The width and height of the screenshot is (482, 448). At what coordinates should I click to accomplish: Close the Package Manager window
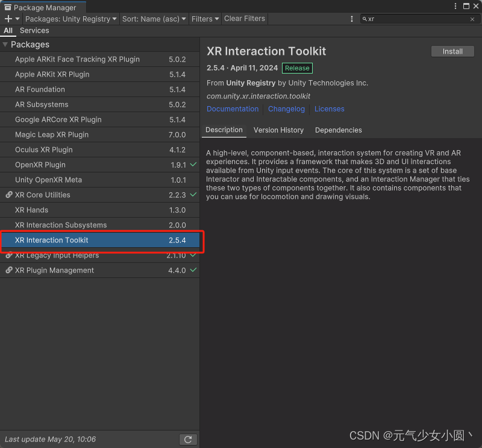point(476,6)
